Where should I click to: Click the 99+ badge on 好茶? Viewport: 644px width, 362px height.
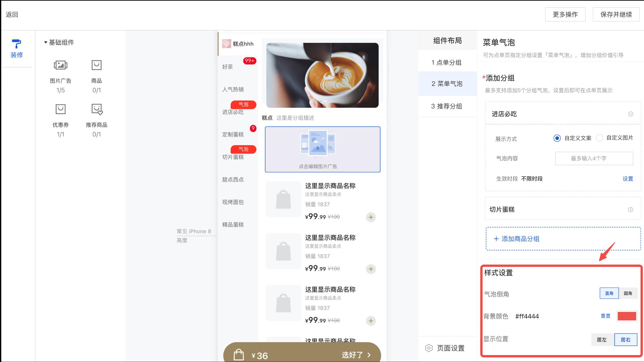click(250, 61)
